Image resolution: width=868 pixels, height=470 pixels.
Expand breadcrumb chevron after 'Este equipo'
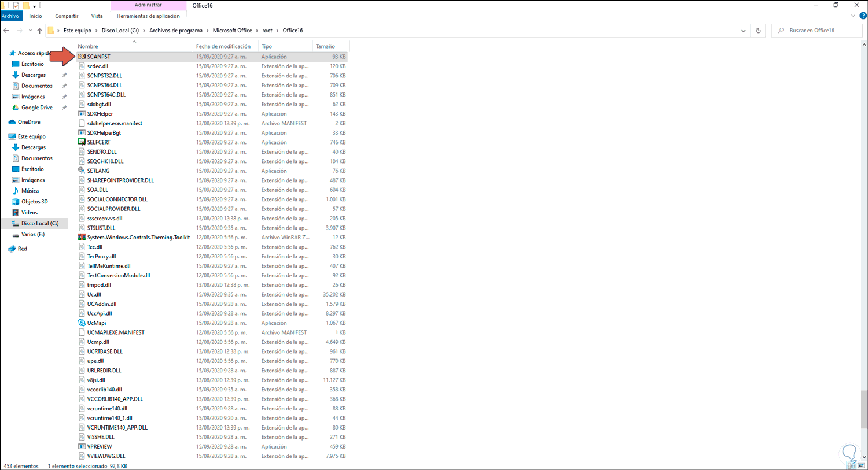pos(97,31)
